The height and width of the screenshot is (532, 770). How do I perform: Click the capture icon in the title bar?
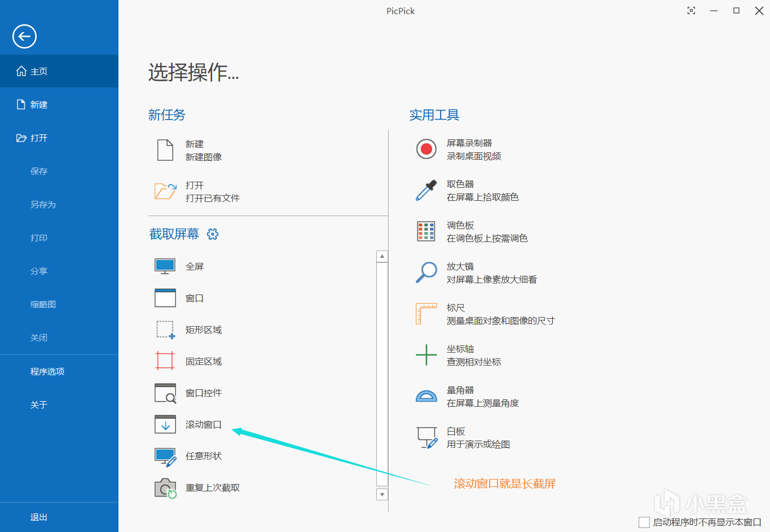pyautogui.click(x=691, y=11)
